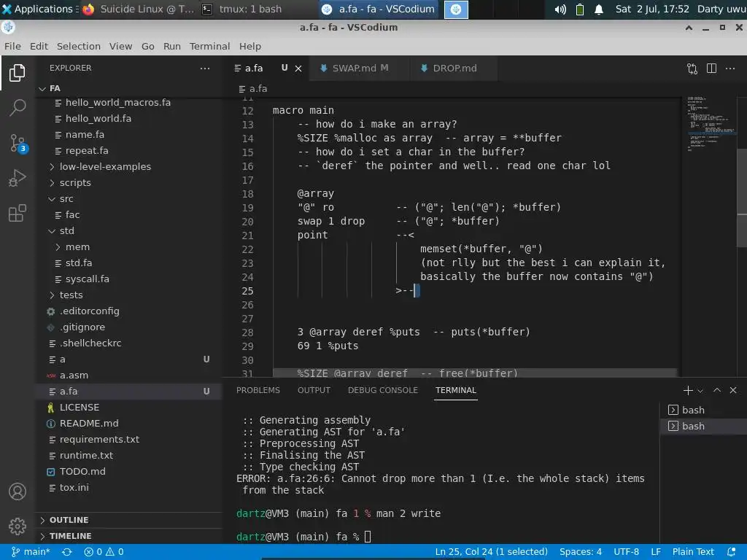The width and height of the screenshot is (747, 560).
Task: Expand the OUTLINE section
Action: point(128,520)
